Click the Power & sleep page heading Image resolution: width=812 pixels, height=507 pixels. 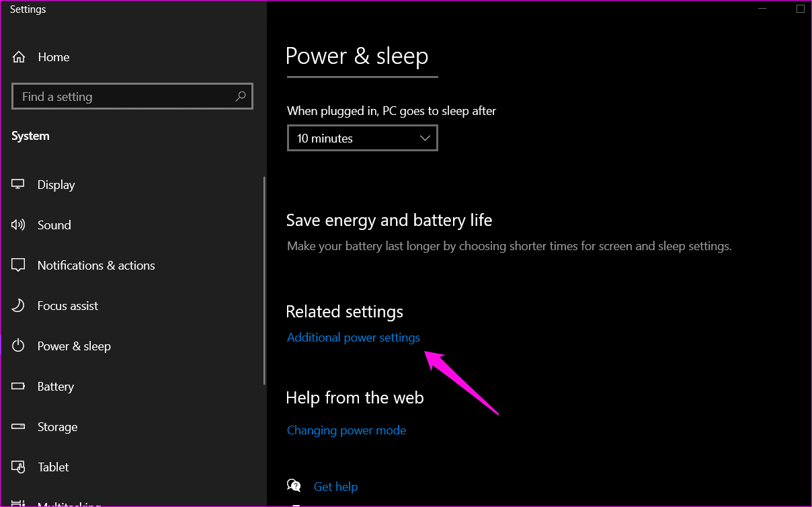(x=357, y=56)
